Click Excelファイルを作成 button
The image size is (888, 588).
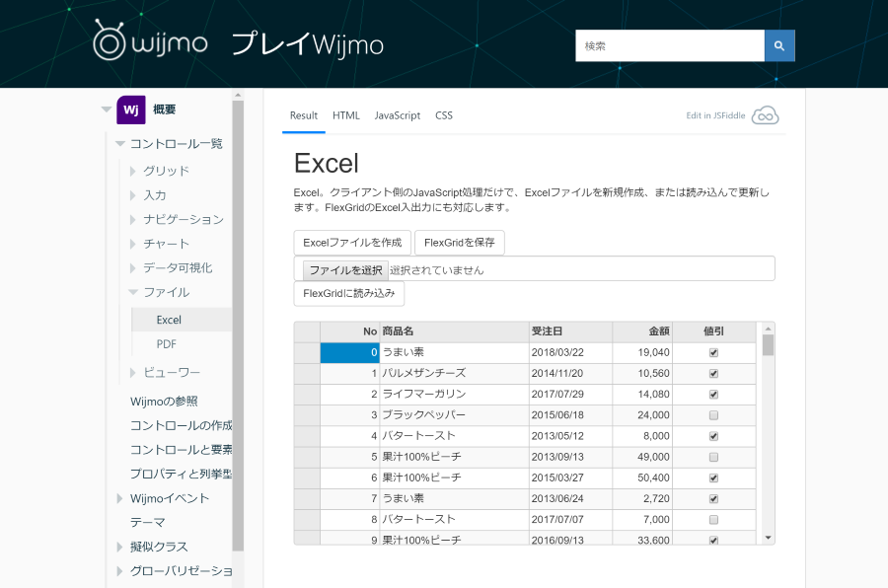click(352, 243)
